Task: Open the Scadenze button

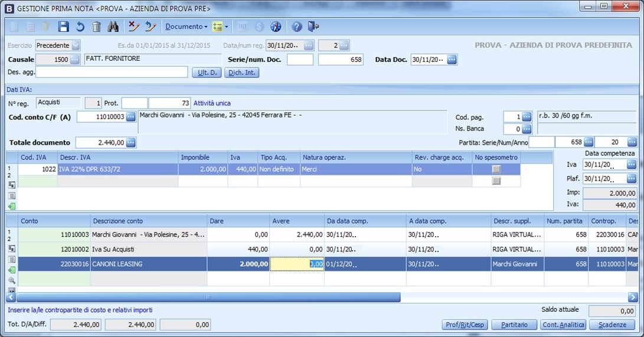Action: 612,325
